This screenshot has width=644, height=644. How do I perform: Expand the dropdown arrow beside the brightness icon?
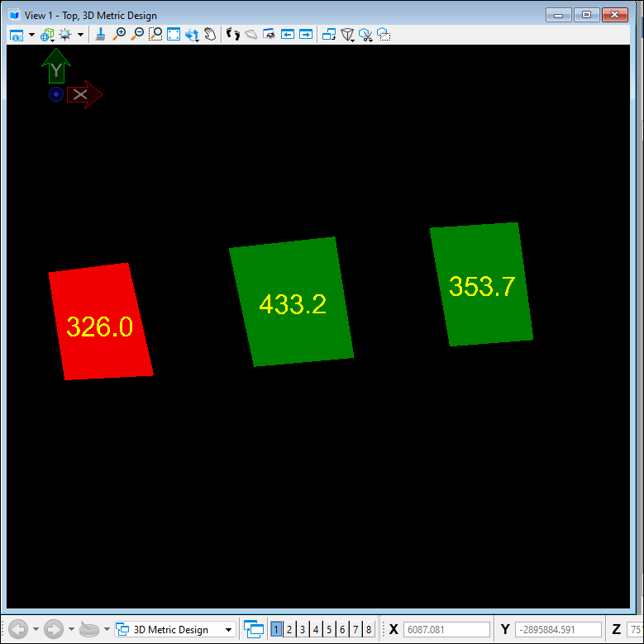(80, 35)
